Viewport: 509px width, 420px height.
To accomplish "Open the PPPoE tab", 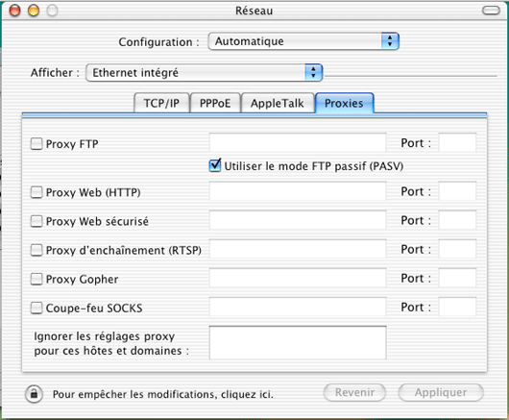I will tap(215, 103).
